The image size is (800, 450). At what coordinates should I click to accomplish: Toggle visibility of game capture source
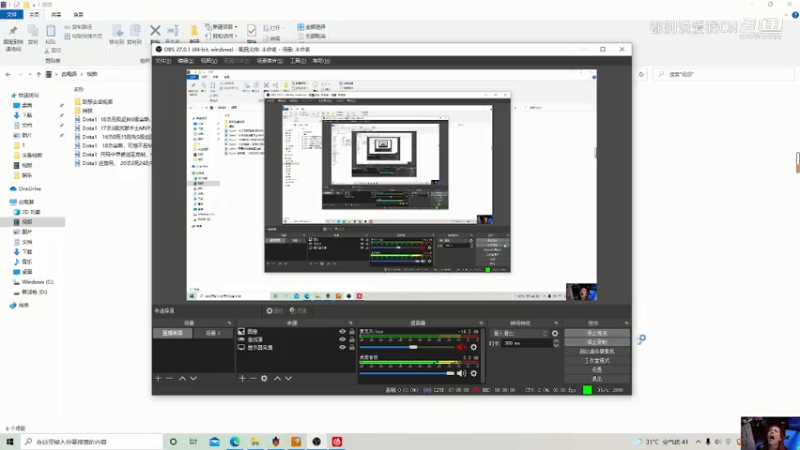pyautogui.click(x=342, y=339)
